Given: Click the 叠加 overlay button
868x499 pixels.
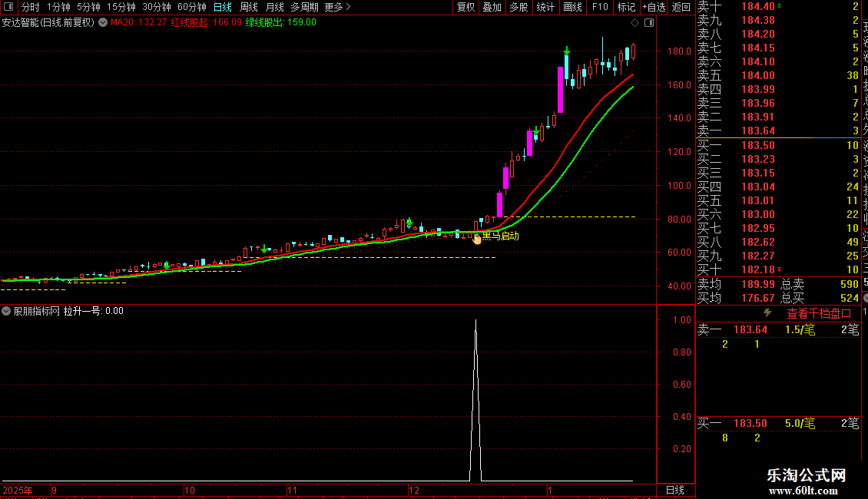Looking at the screenshot, I should tap(492, 7).
